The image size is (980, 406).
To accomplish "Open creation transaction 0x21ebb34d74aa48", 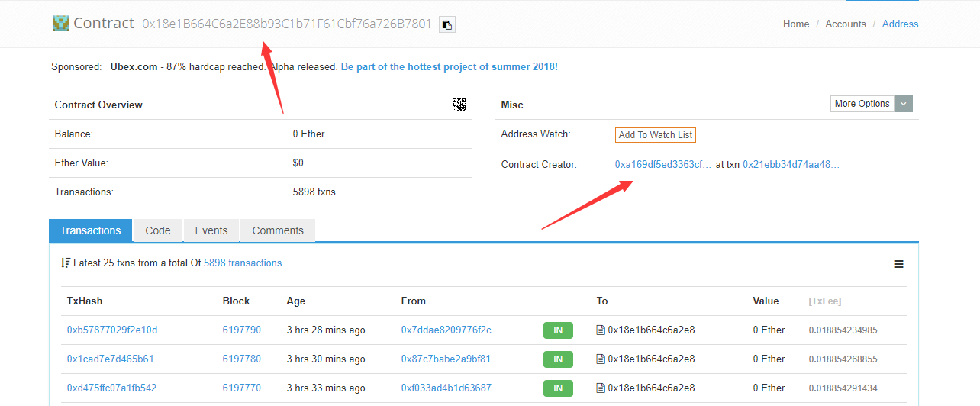I will pos(791,164).
